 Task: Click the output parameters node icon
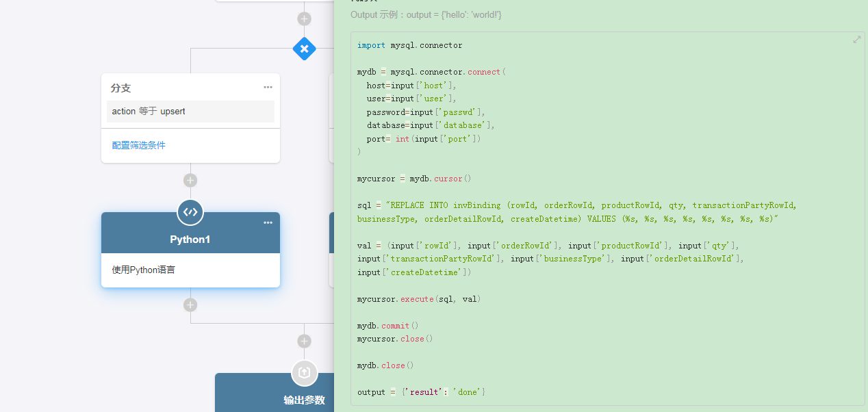[x=305, y=373]
